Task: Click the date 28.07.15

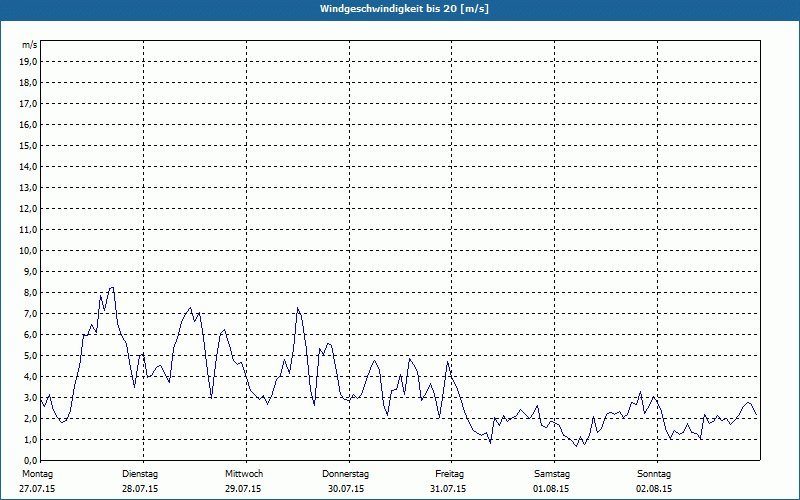Action: point(140,489)
